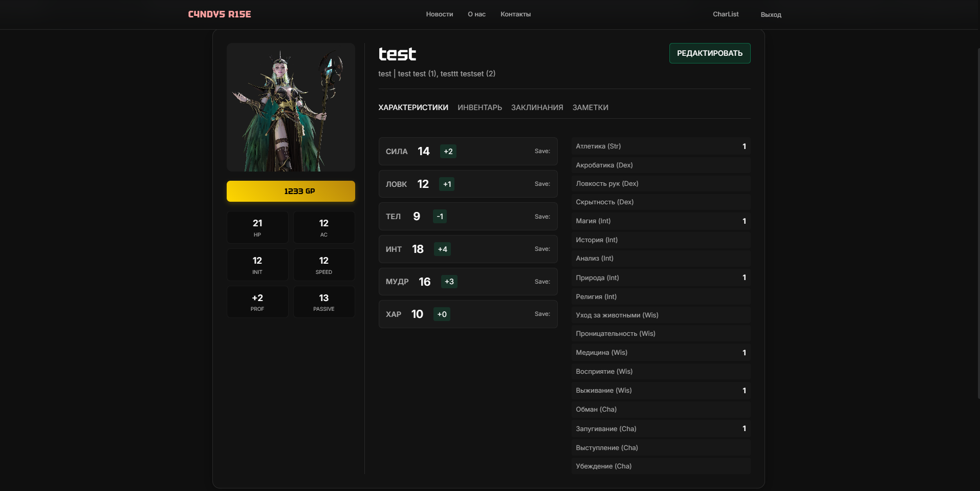Switch to the ХАРАКТЕРИСТИКИ tab
This screenshot has height=491, width=980.
[x=413, y=108]
